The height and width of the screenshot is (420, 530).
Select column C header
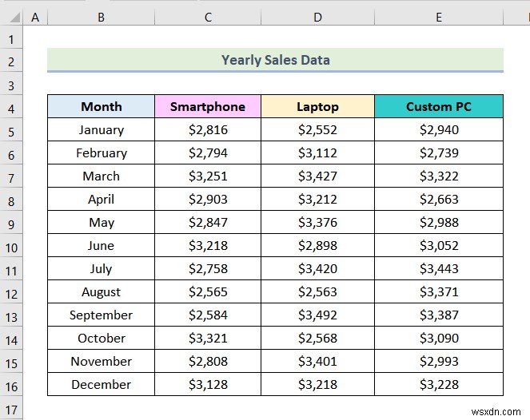[x=208, y=16]
